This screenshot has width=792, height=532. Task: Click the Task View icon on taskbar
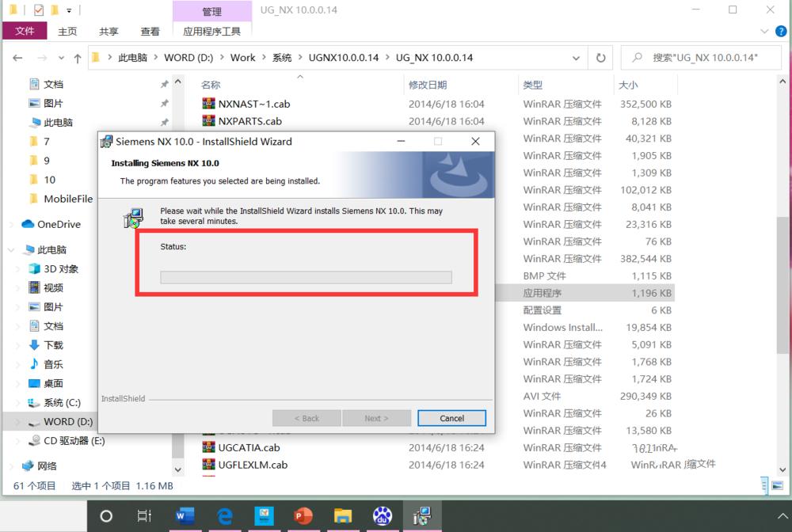click(x=144, y=515)
